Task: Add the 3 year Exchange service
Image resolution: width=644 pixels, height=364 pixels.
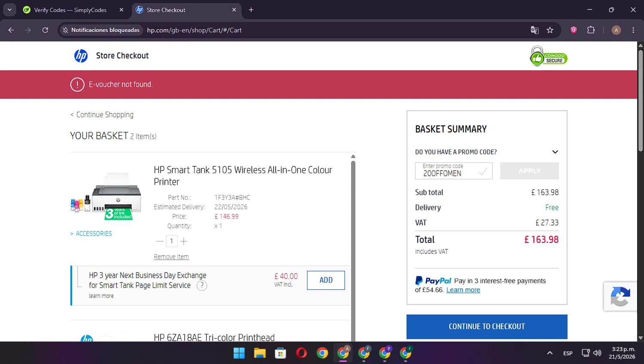Action: click(326, 280)
